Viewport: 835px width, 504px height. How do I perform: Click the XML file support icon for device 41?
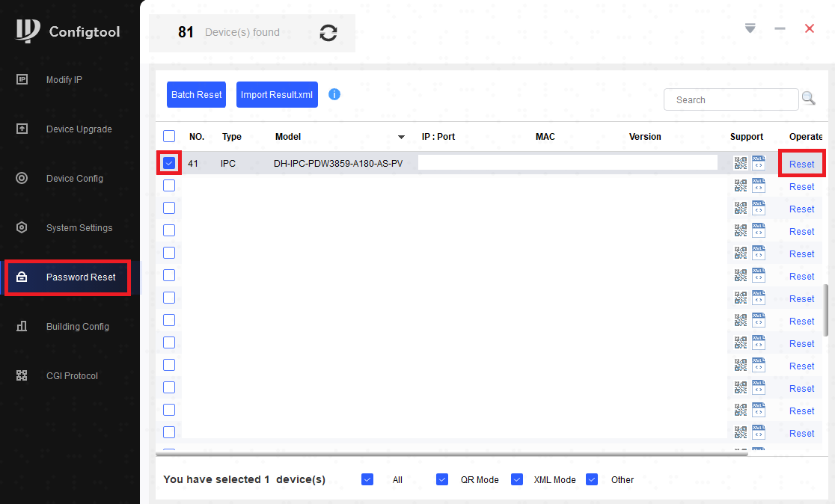pyautogui.click(x=759, y=163)
